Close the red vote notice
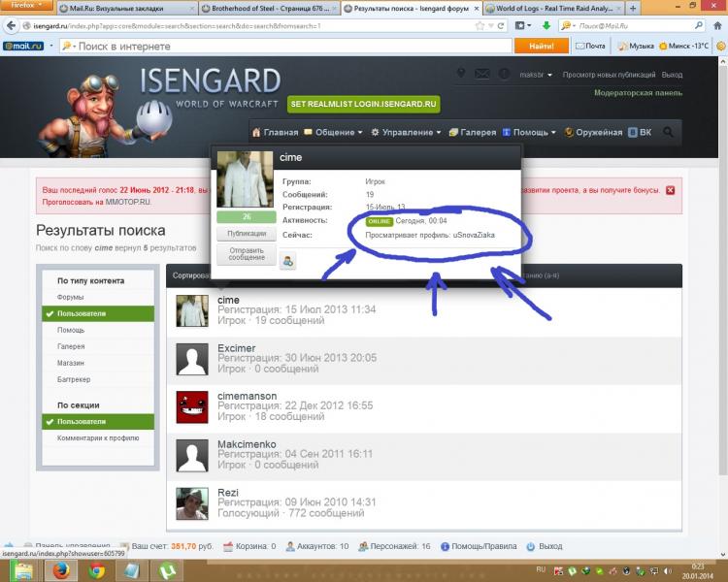The height and width of the screenshot is (582, 728). (670, 190)
